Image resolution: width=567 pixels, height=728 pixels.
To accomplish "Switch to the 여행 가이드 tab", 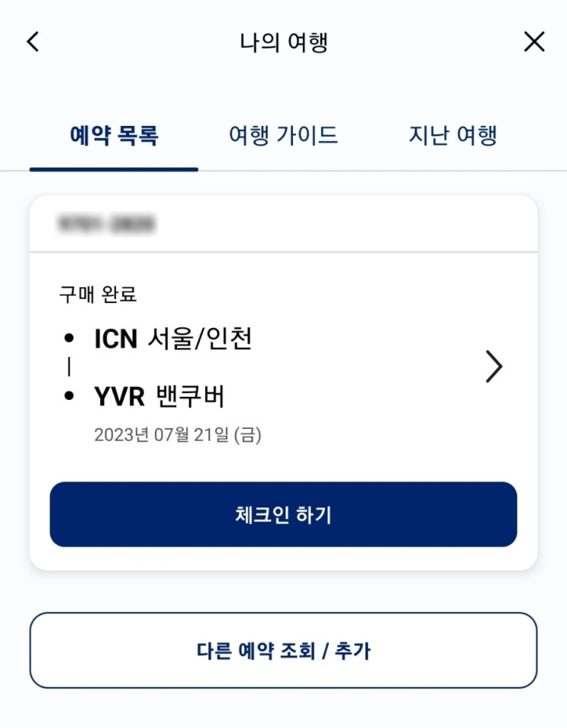I will pos(283,137).
